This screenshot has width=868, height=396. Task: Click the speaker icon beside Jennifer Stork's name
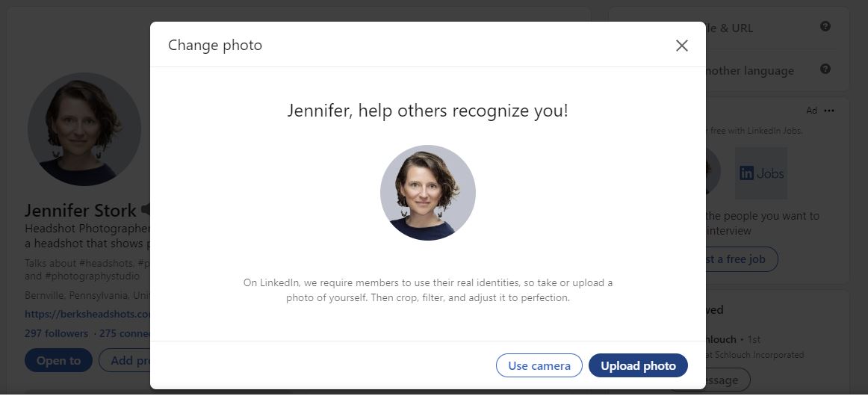tap(146, 209)
